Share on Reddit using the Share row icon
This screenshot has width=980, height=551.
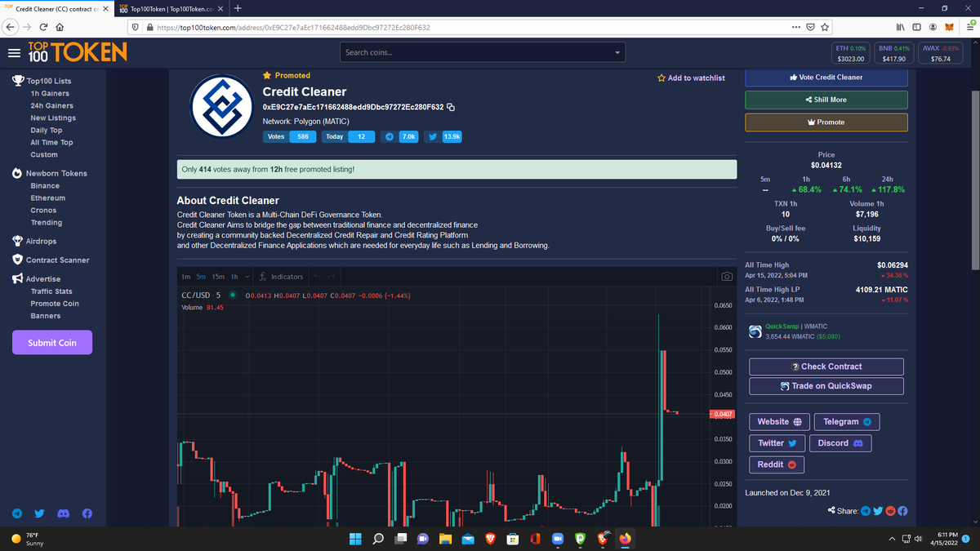coord(890,511)
